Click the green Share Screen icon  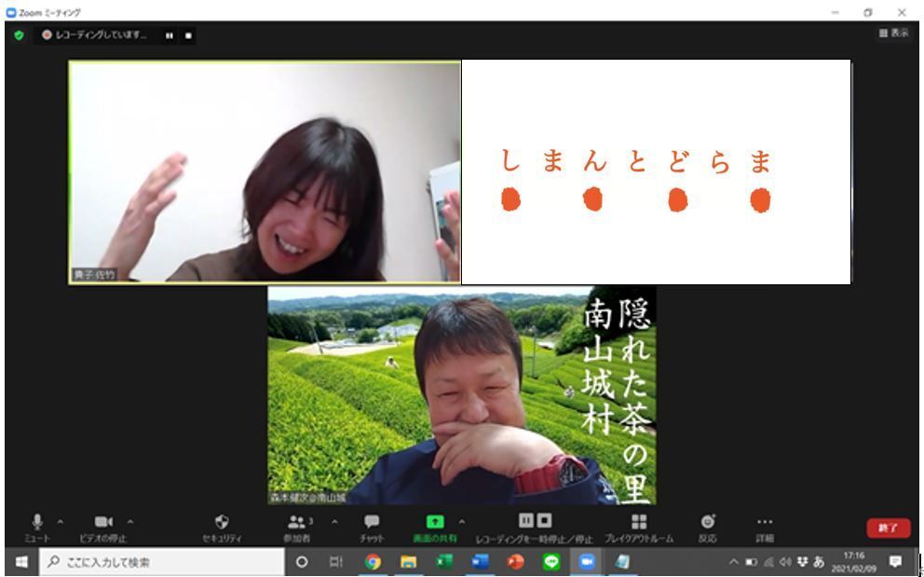tap(434, 522)
